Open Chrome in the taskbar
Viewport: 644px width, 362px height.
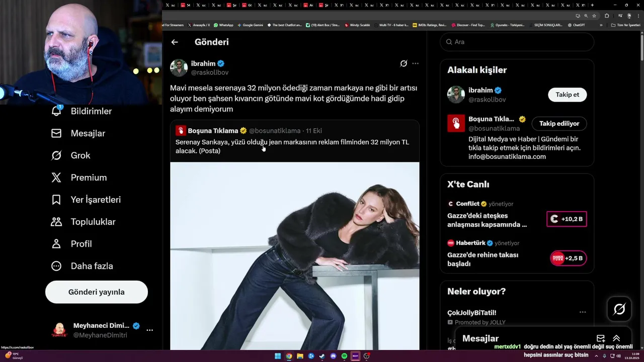coord(289,356)
